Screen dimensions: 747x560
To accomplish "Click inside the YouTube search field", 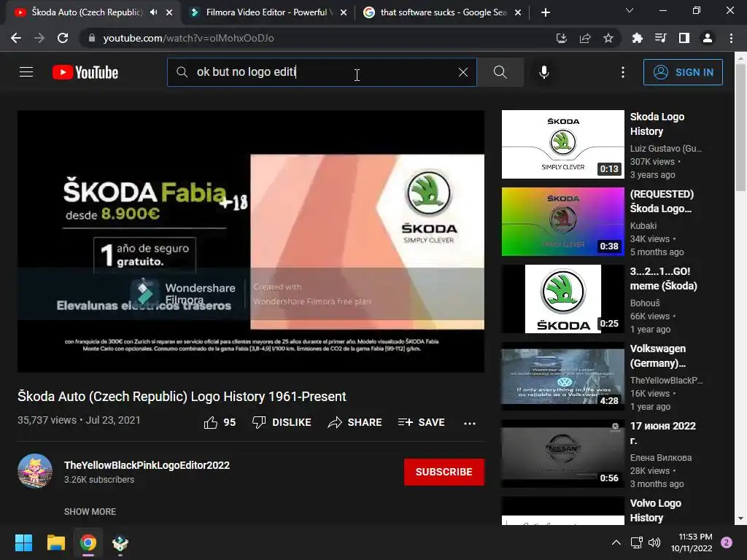I will coord(322,72).
